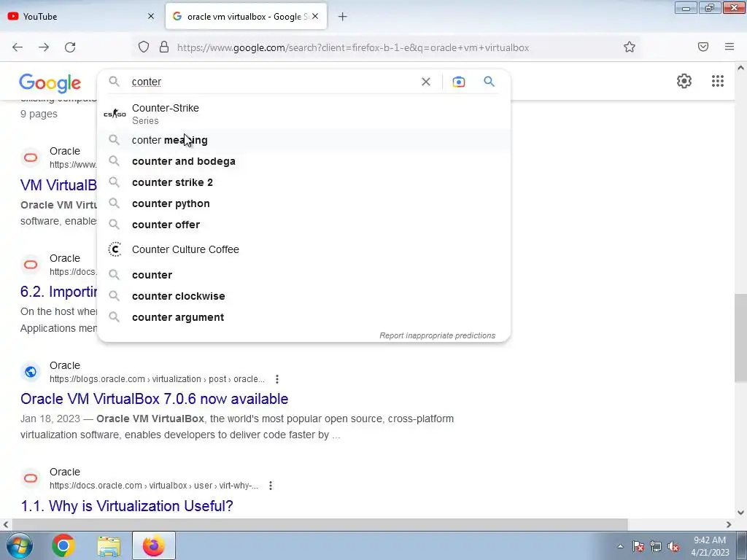The width and height of the screenshot is (747, 560).
Task: Select 'counter argument' suggestion
Action: point(304,317)
